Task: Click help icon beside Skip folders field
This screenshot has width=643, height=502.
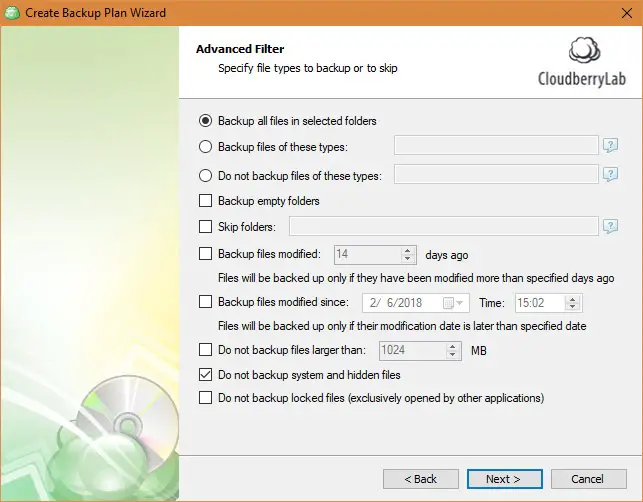Action: pyautogui.click(x=610, y=226)
